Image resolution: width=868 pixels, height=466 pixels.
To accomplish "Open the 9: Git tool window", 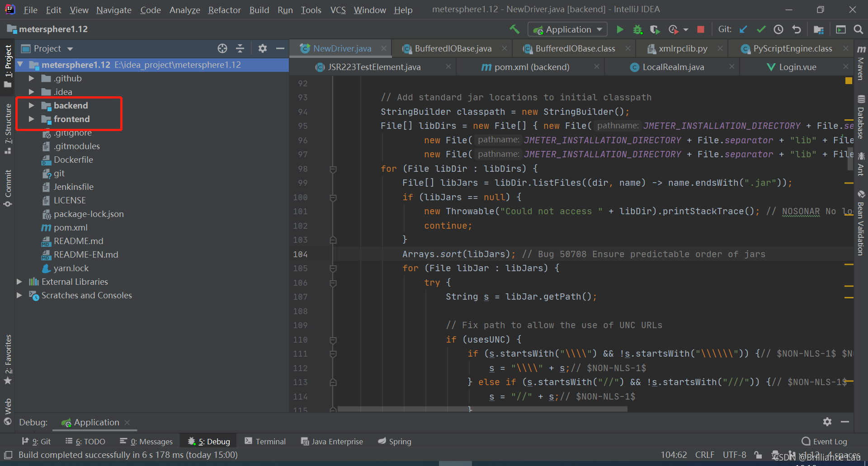I will pos(37,441).
